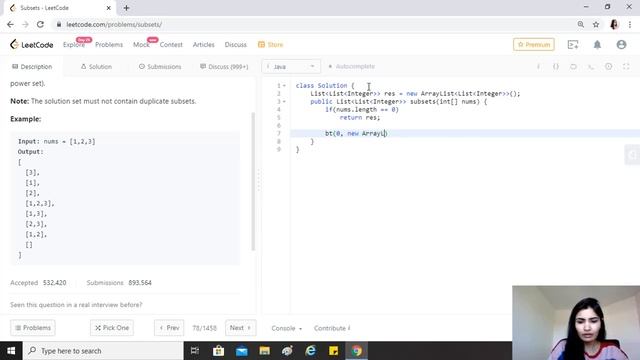The width and height of the screenshot is (640, 360).
Task: Open the notifications bell
Action: tap(597, 44)
